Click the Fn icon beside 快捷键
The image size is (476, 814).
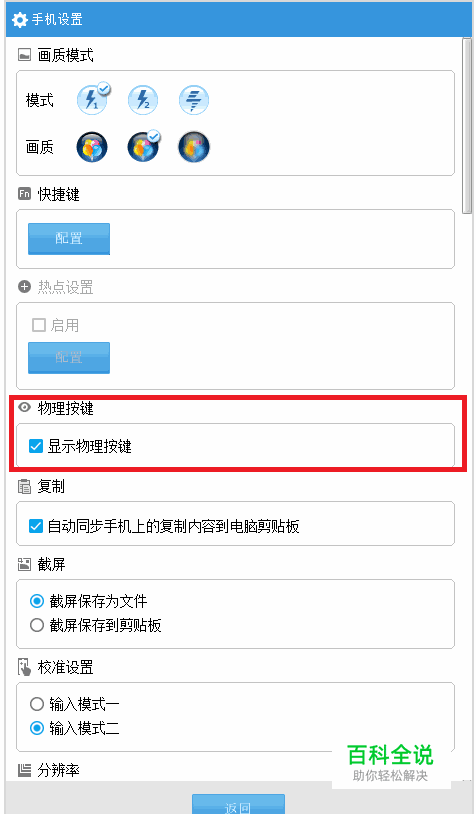click(x=24, y=194)
